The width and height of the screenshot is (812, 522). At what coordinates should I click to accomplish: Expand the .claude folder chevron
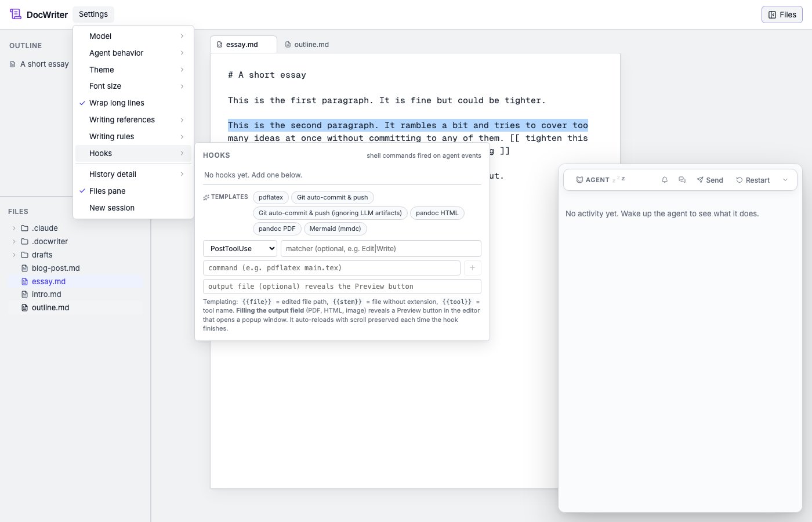[14, 228]
